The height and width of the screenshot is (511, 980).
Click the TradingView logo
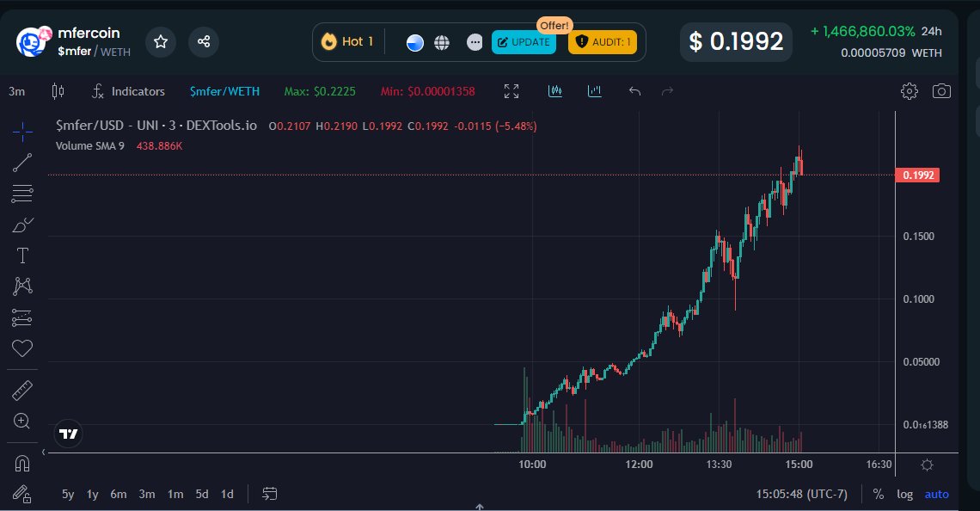[x=68, y=434]
